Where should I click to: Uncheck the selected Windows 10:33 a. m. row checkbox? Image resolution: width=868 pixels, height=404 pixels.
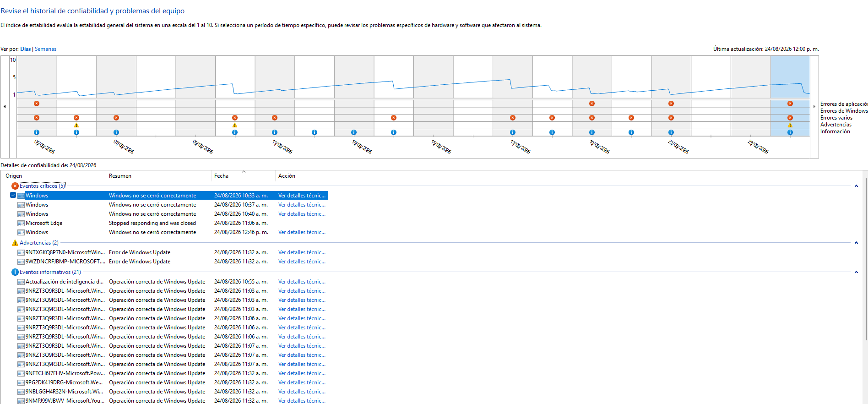tap(13, 195)
